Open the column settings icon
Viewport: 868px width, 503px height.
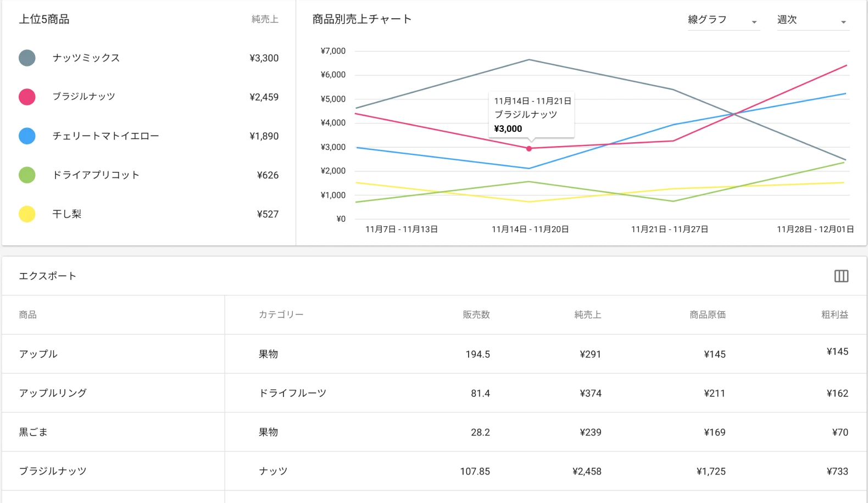(x=841, y=276)
